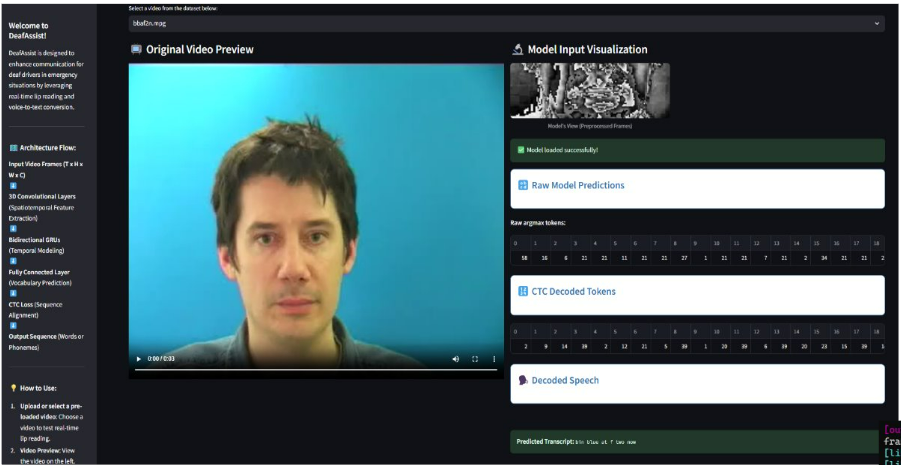Click column header 9 of raw argmax table
The height and width of the screenshot is (465, 901).
point(695,243)
